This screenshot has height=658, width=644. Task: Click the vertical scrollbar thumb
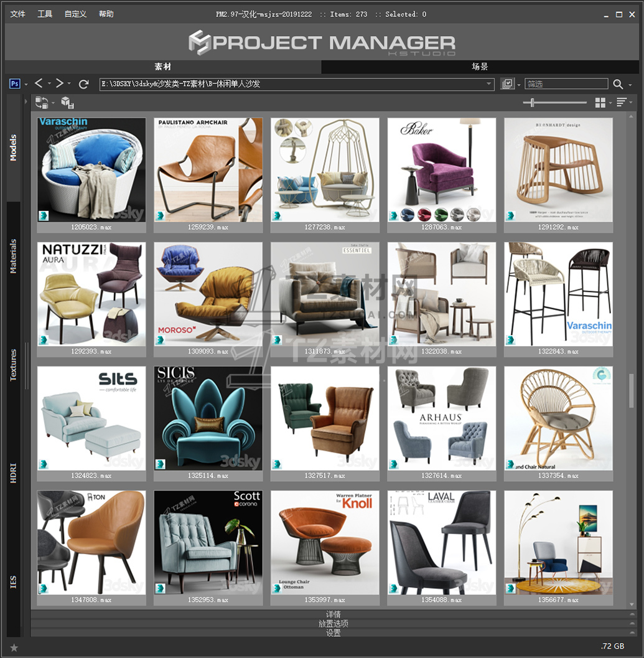632,390
